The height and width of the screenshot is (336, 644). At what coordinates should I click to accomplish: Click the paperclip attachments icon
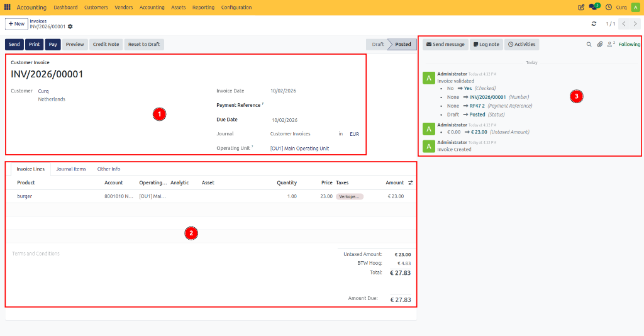600,45
